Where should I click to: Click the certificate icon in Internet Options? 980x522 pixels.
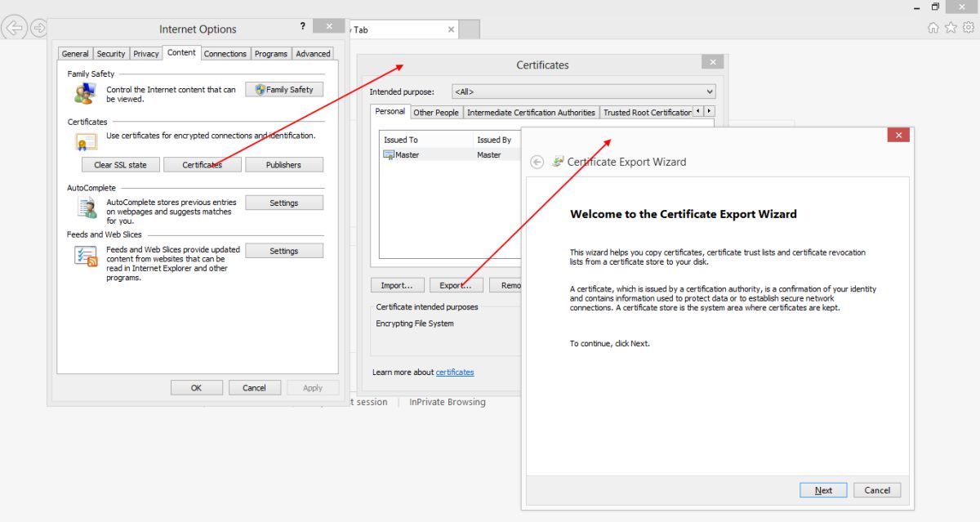pos(86,143)
